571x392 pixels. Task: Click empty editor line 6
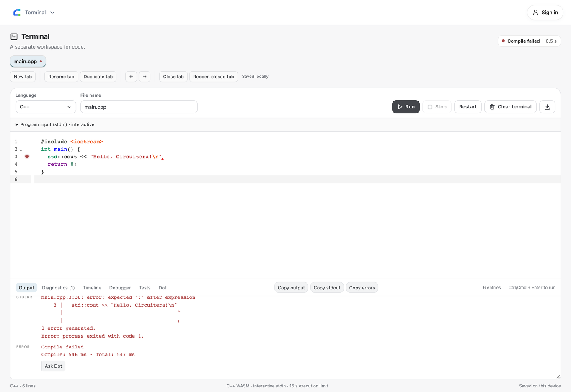click(297, 179)
